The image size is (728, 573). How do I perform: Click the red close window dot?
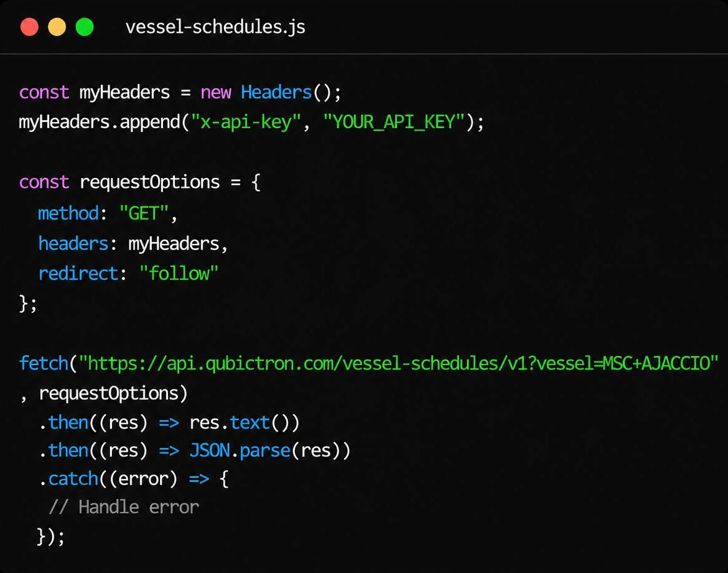click(29, 27)
